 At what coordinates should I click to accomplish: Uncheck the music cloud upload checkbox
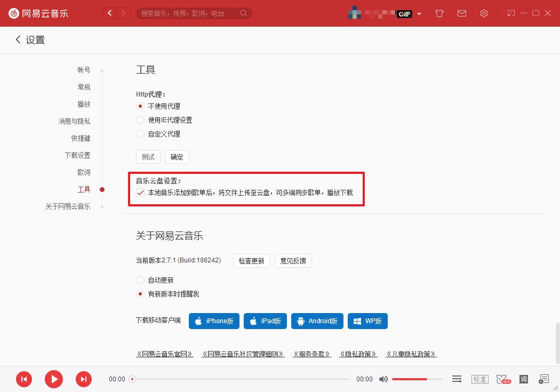[140, 193]
